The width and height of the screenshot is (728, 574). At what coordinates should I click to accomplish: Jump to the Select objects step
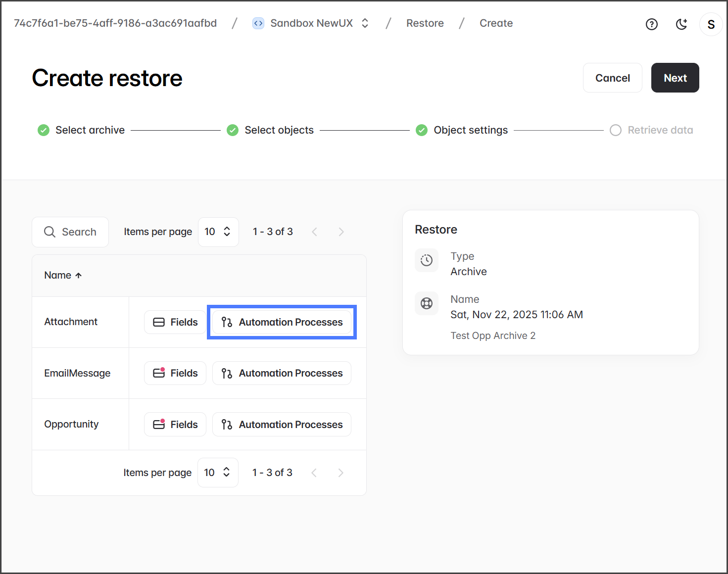click(279, 130)
